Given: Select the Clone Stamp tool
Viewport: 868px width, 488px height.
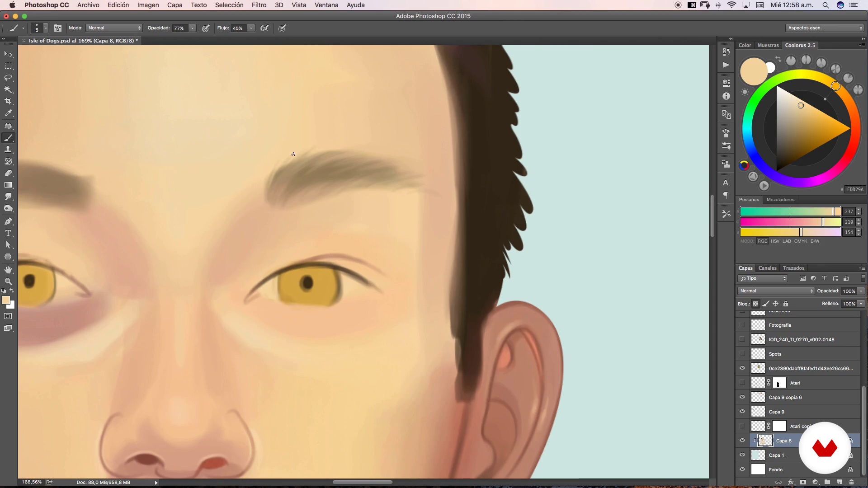Looking at the screenshot, I should [x=8, y=150].
